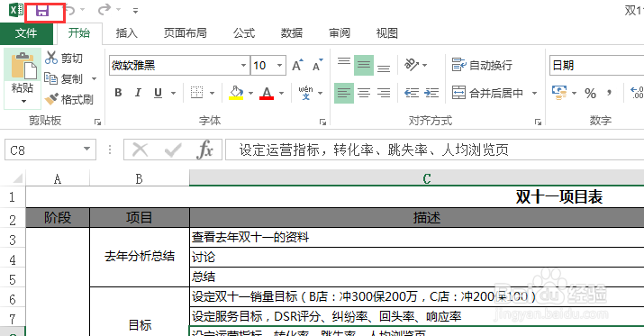Apply comma style
The height and width of the screenshot is (336, 644).
[x=610, y=94]
